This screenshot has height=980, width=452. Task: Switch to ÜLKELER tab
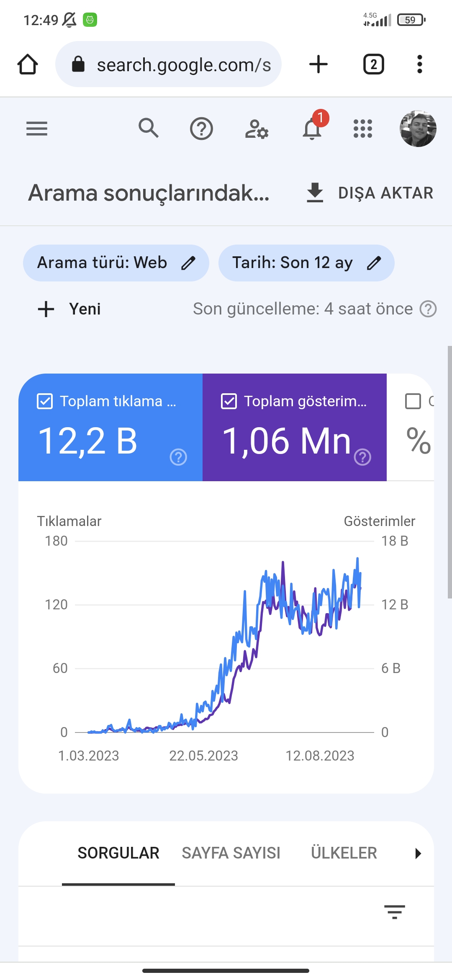(344, 853)
